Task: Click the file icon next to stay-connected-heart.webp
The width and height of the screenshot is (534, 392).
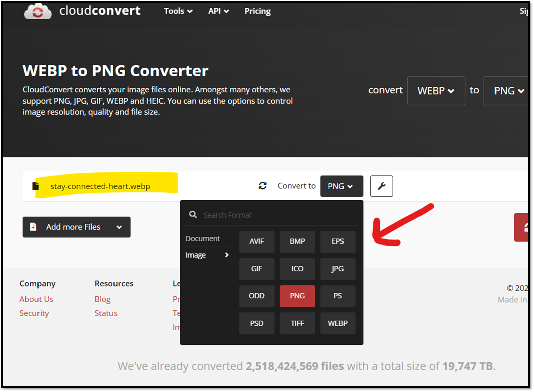Action: tap(35, 186)
